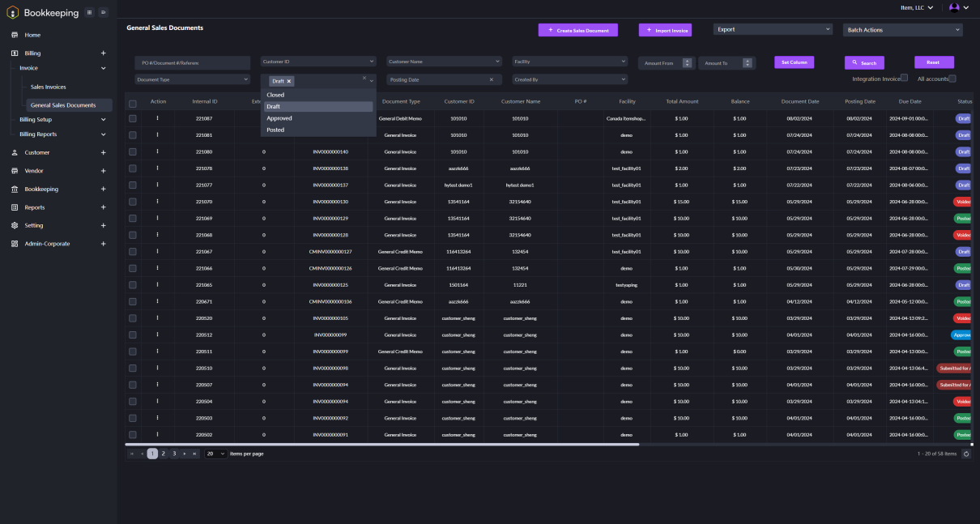The image size is (980, 524).
Task: Open the Batch Actions dropdown
Action: pyautogui.click(x=902, y=30)
